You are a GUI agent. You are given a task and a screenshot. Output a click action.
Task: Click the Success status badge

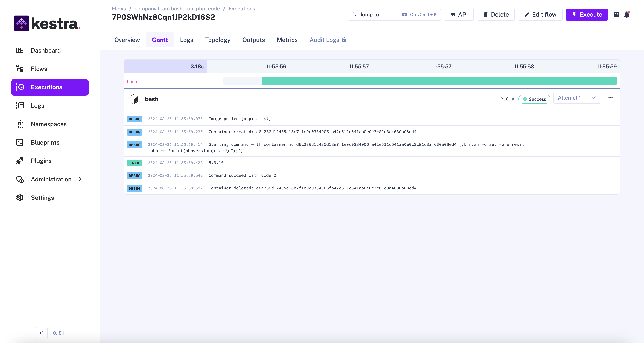point(534,99)
